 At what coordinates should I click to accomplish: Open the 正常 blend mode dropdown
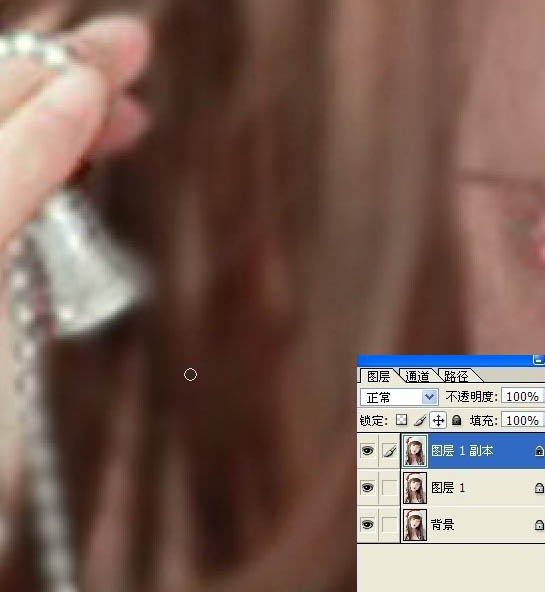pyautogui.click(x=399, y=397)
